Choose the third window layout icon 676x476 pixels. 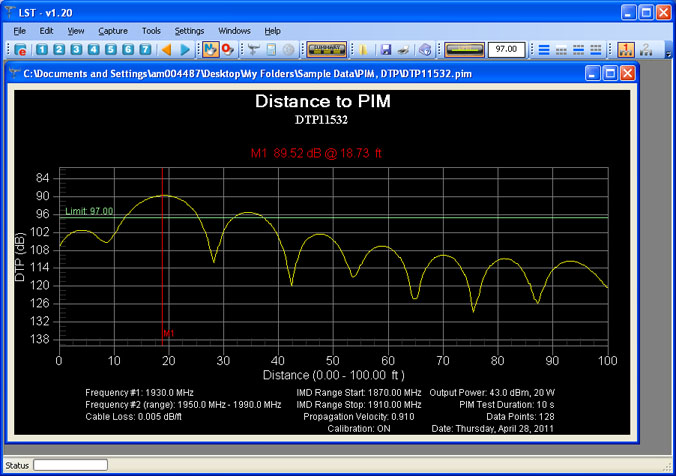tap(579, 50)
